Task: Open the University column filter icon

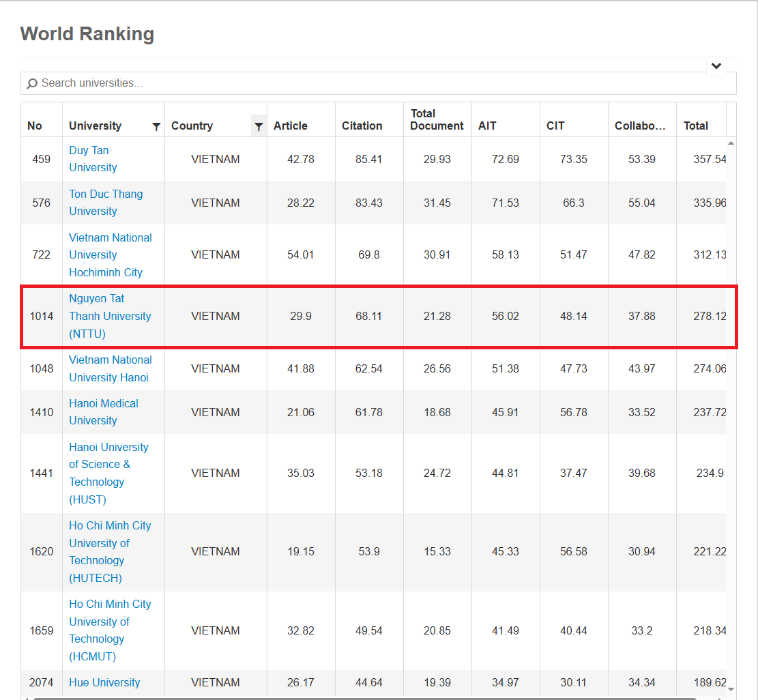Action: [156, 126]
